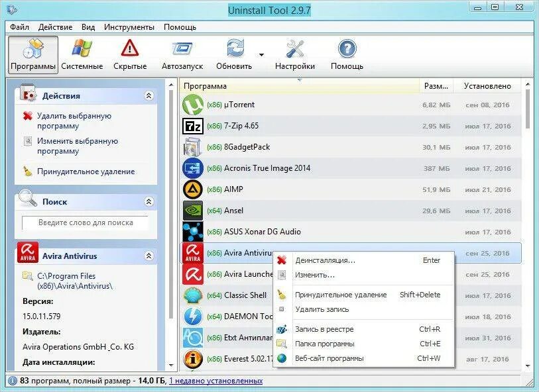Select the 8GadgetPack icon

[x=192, y=147]
